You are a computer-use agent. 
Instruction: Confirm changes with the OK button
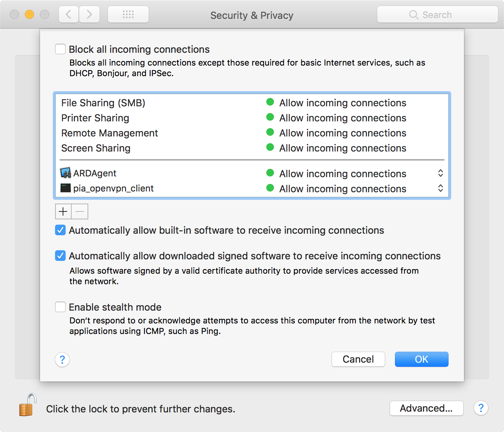(x=421, y=359)
